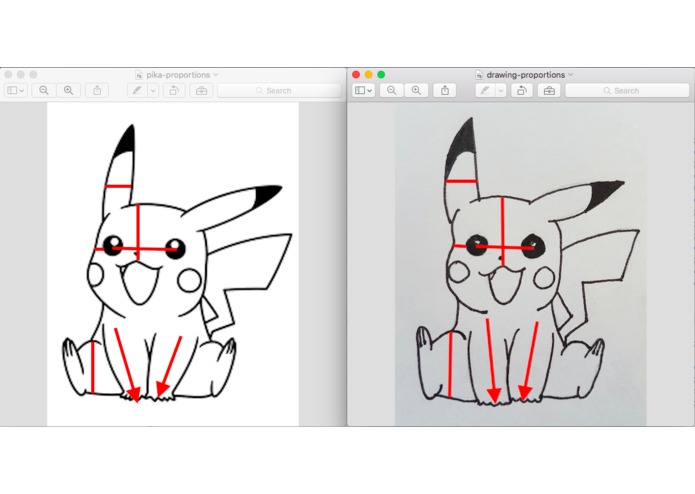Click the hand-drawn Pikachu photo in drawing-proportions
The width and height of the screenshot is (695, 494).
520,265
